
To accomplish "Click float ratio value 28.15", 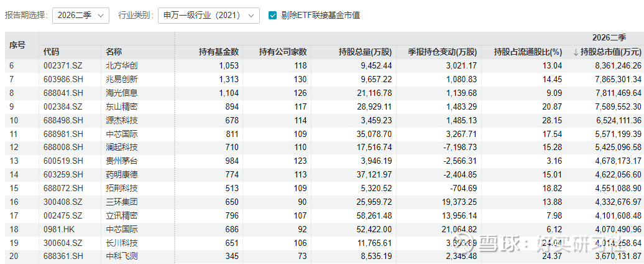I will tap(553, 121).
